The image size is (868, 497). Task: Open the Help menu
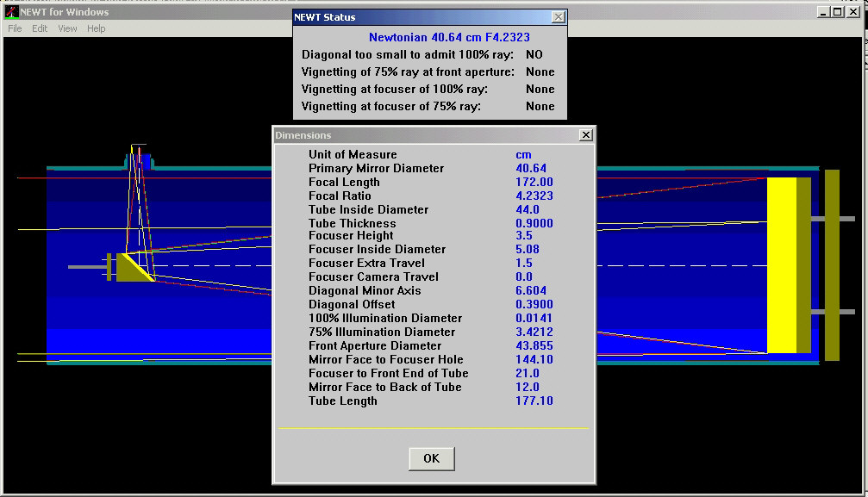[97, 28]
